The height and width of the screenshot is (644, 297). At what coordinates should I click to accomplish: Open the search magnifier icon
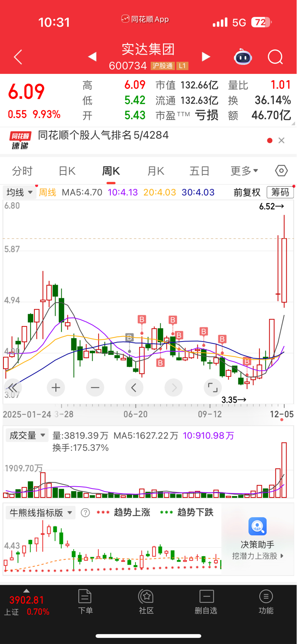coord(275,57)
